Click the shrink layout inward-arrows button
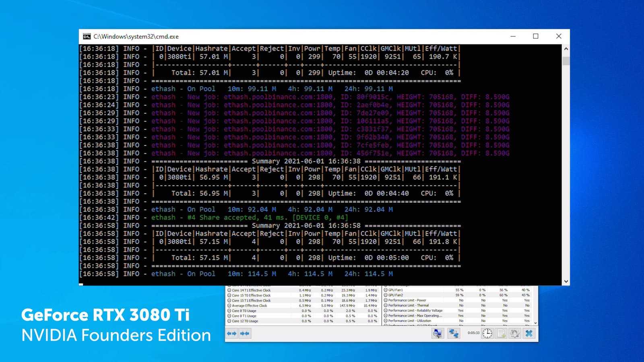The image size is (644, 362). pyautogui.click(x=245, y=333)
